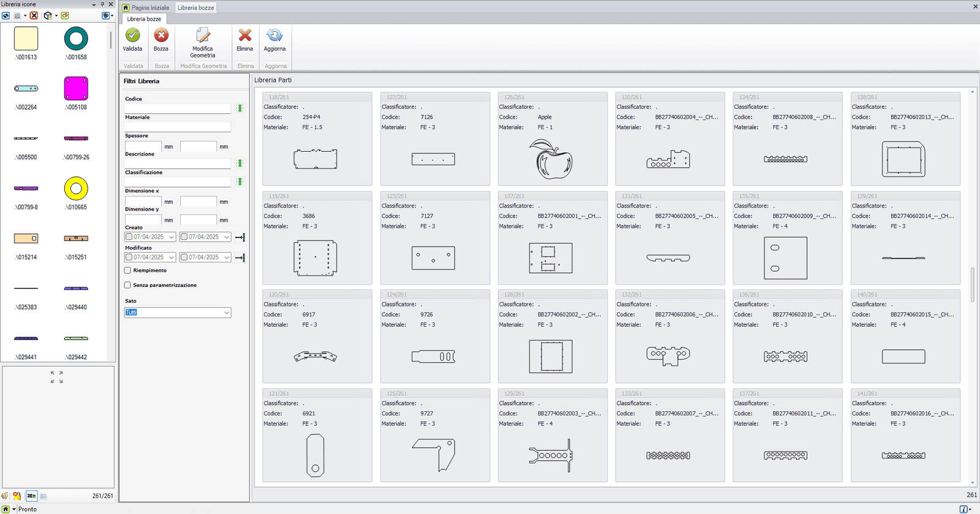Click the expand arrows icon in preview pane

(x=56, y=377)
